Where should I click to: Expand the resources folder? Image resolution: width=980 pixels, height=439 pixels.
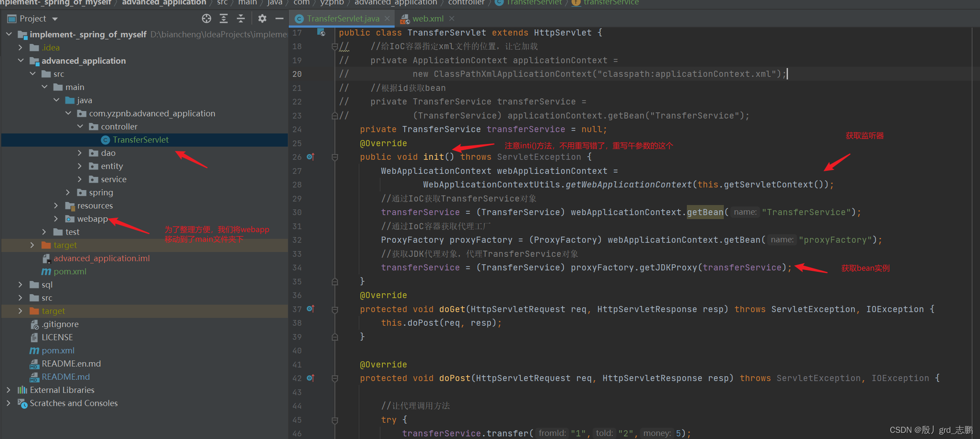pyautogui.click(x=56, y=205)
